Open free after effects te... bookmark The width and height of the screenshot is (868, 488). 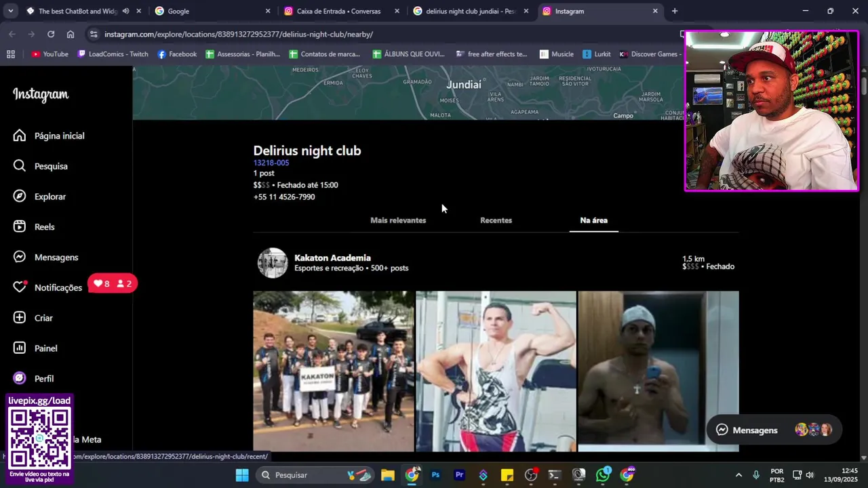491,54
